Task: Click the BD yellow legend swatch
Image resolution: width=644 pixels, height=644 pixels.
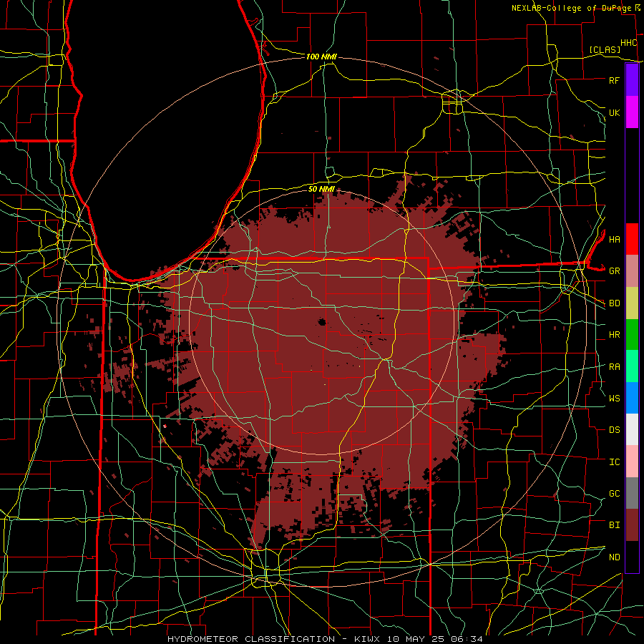Action: (x=632, y=303)
